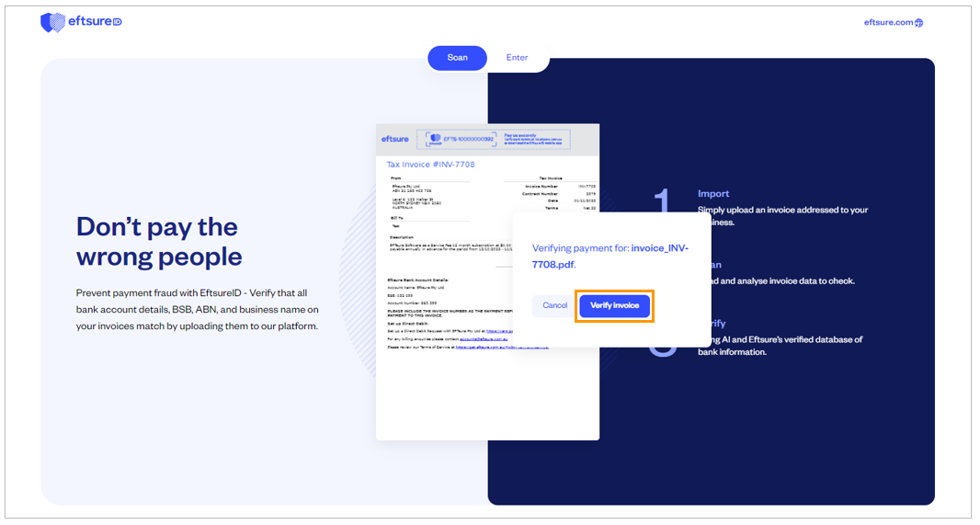The width and height of the screenshot is (980, 525).
Task: Click the "Verifying payment for:" label
Action: click(x=580, y=248)
